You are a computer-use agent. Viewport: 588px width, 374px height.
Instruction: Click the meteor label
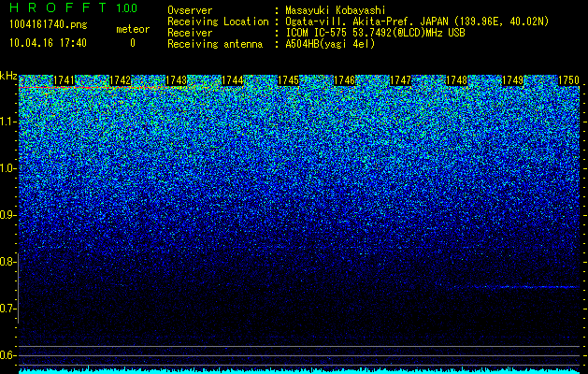(x=133, y=29)
